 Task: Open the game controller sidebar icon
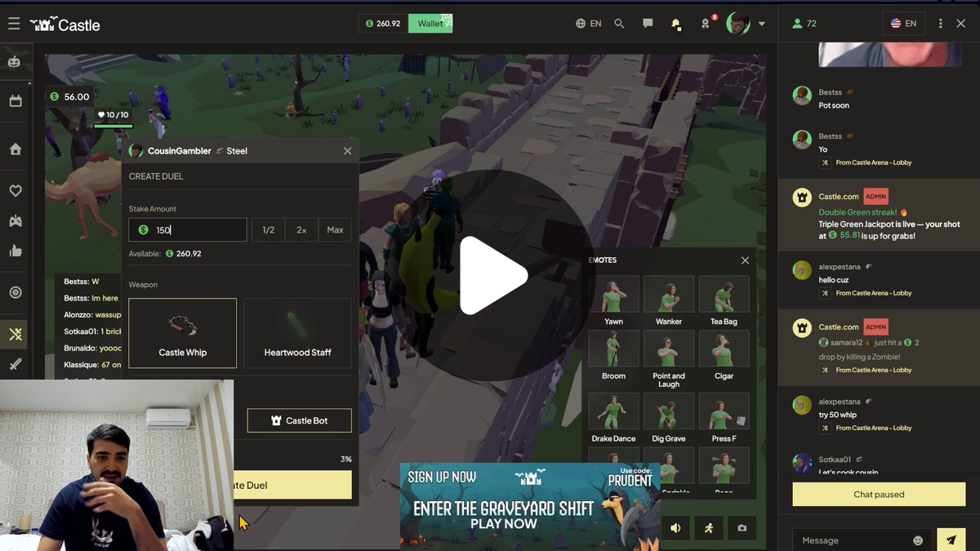(x=15, y=220)
